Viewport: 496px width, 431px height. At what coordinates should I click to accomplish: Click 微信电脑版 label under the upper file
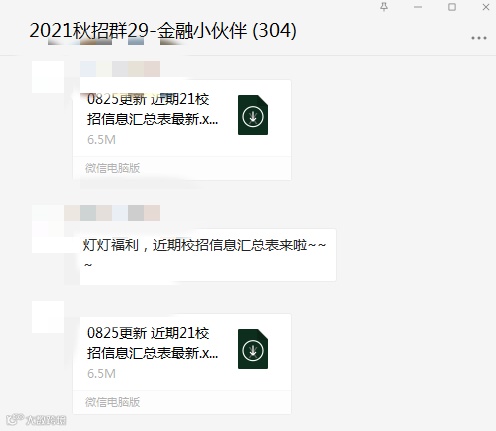(x=112, y=168)
